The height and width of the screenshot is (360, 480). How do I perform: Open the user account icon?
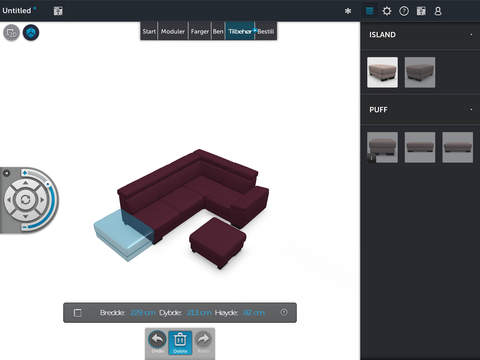pos(438,11)
